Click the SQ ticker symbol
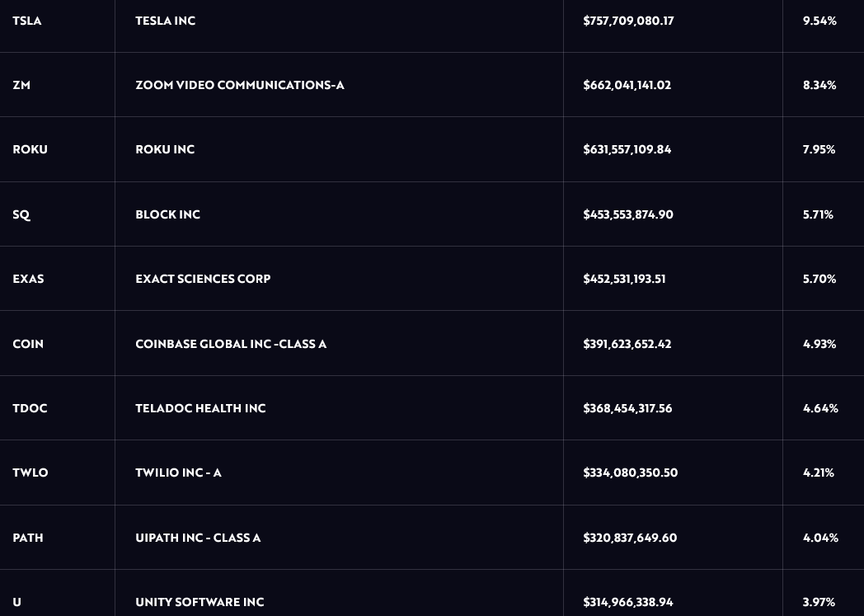 tap(21, 214)
